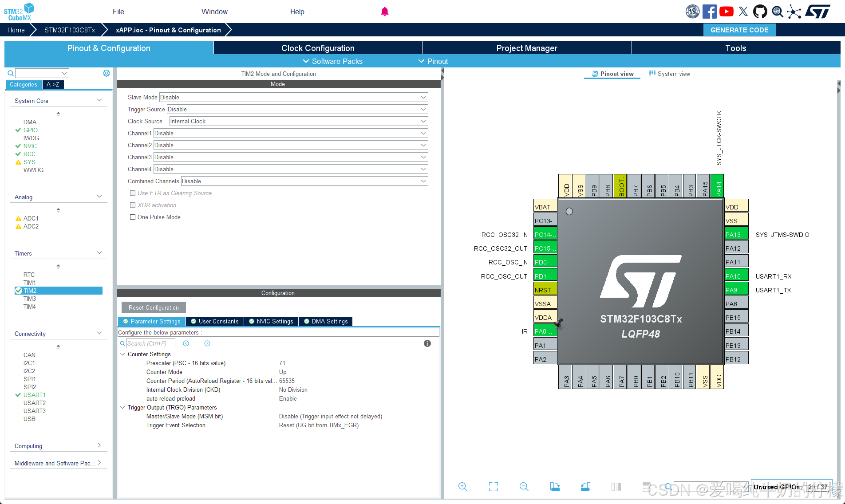
Task: Open the Channel1 dropdown
Action: [x=291, y=133]
